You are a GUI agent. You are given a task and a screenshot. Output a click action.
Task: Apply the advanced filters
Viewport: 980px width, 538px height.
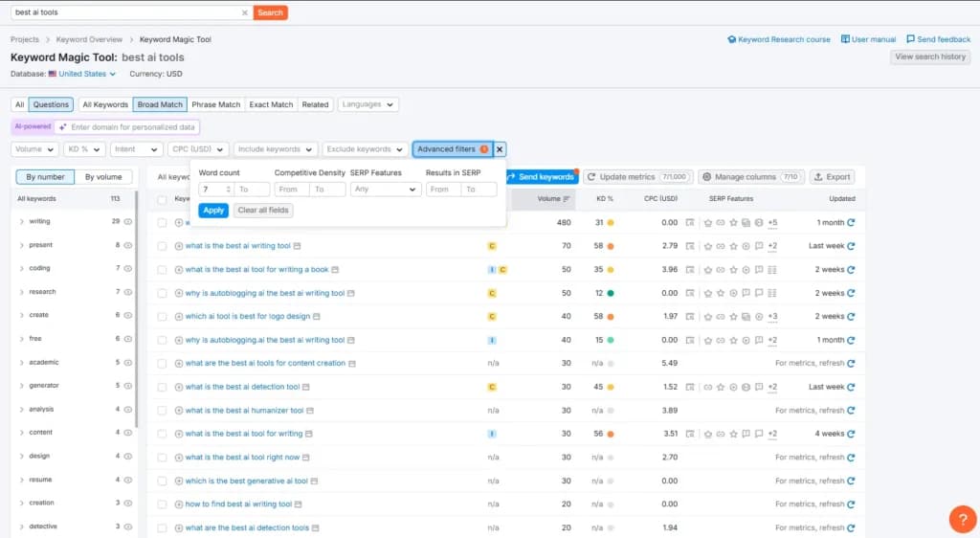tap(213, 211)
